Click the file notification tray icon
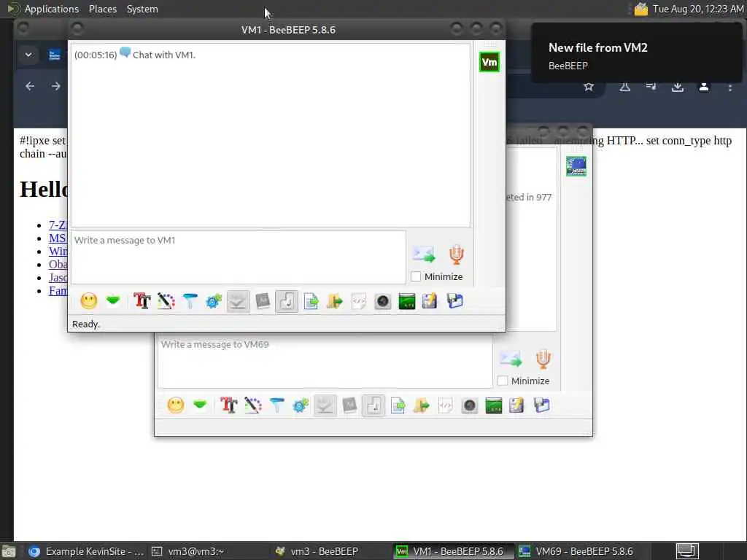 point(640,9)
